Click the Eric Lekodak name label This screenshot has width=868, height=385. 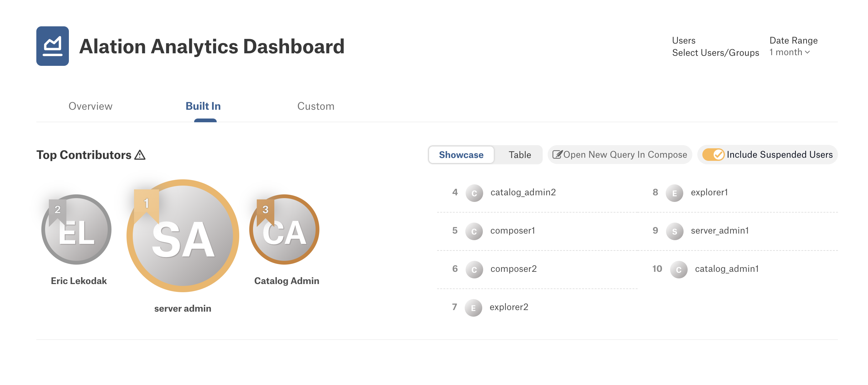pos(79,281)
